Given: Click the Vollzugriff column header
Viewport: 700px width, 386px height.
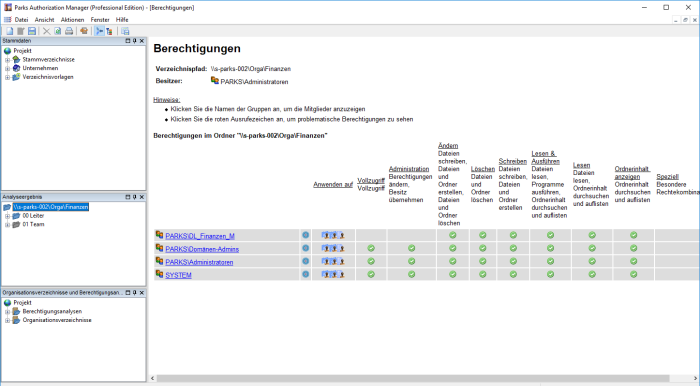Looking at the screenshot, I should point(371,180).
